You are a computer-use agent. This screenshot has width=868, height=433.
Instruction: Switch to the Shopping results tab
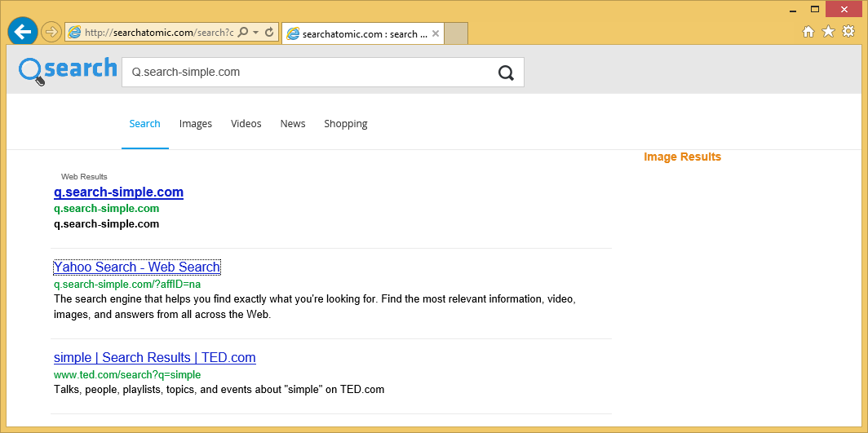pos(345,124)
